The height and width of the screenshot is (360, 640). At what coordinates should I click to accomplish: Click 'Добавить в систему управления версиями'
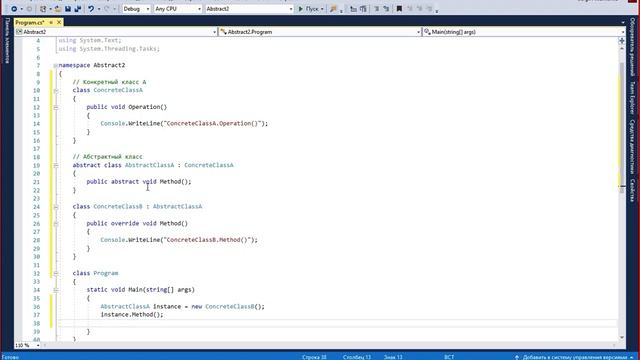pyautogui.click(x=575, y=357)
